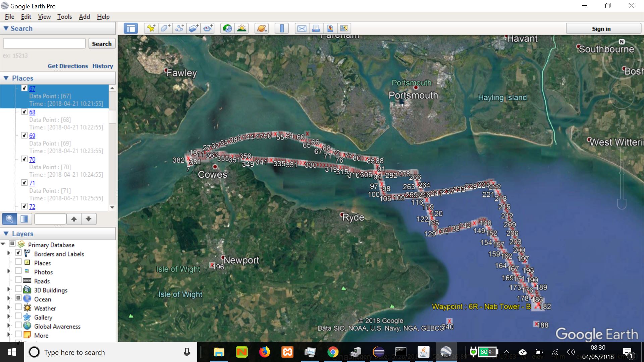Hide the sidebar using toolbar icon
The height and width of the screenshot is (362, 644).
(x=131, y=28)
